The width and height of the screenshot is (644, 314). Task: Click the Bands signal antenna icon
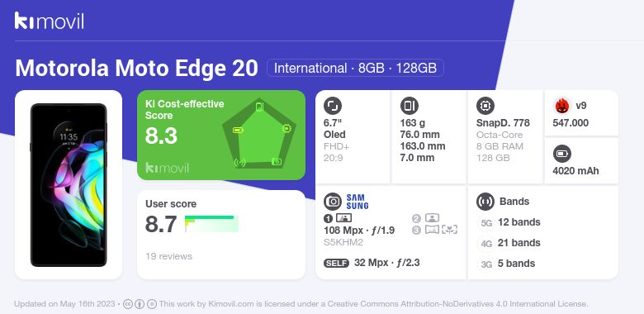click(485, 202)
